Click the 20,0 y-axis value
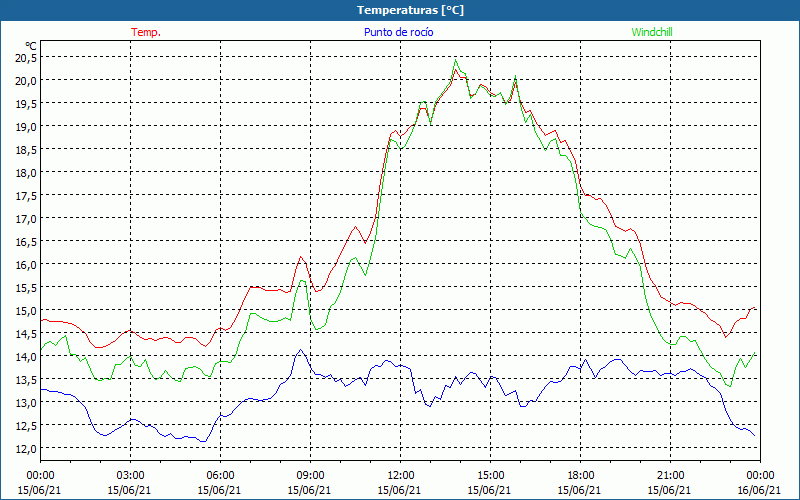 pyautogui.click(x=26, y=81)
